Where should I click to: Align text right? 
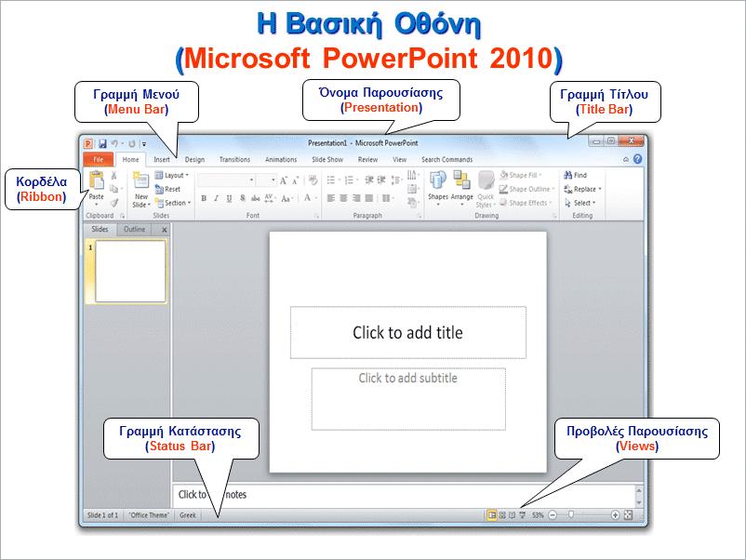tap(356, 198)
